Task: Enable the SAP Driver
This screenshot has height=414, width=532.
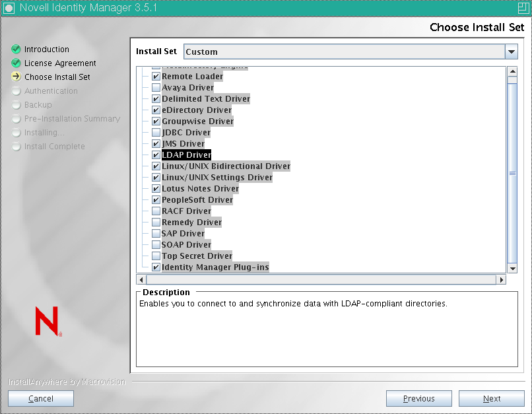Action: click(x=156, y=233)
